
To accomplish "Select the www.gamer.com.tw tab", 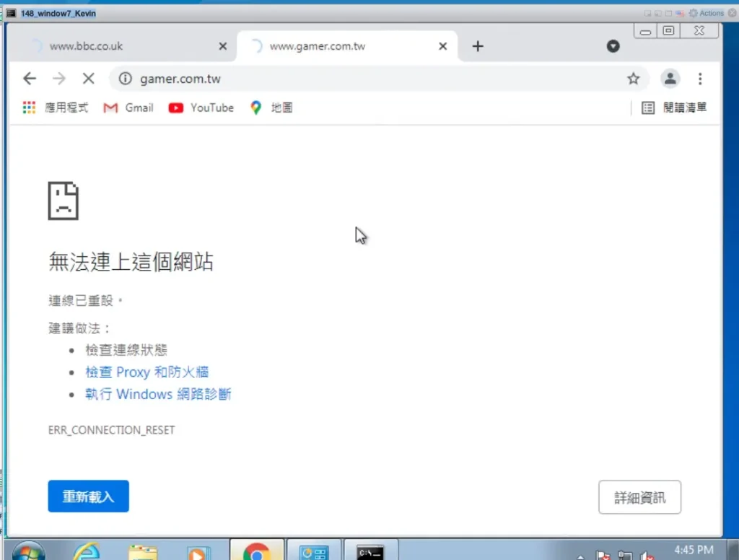I will point(332,46).
